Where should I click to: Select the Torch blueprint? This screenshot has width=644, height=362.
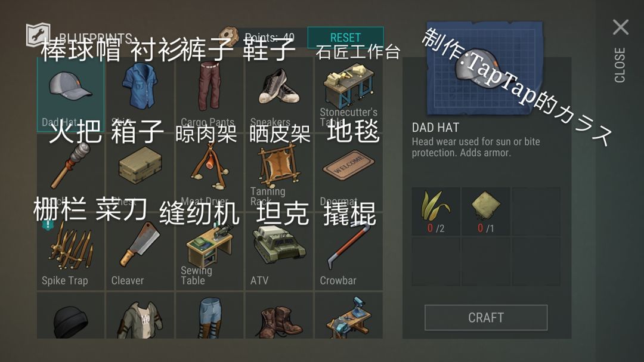[x=70, y=172]
